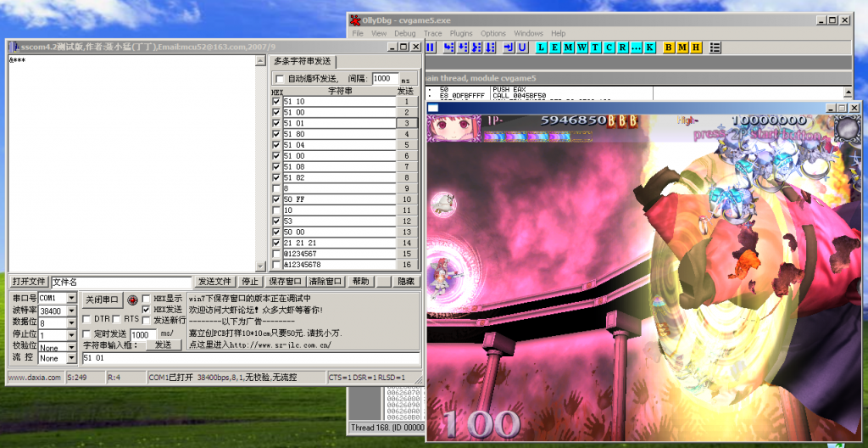Click 保存窗口 save window button
The height and width of the screenshot is (448, 868).
286,282
